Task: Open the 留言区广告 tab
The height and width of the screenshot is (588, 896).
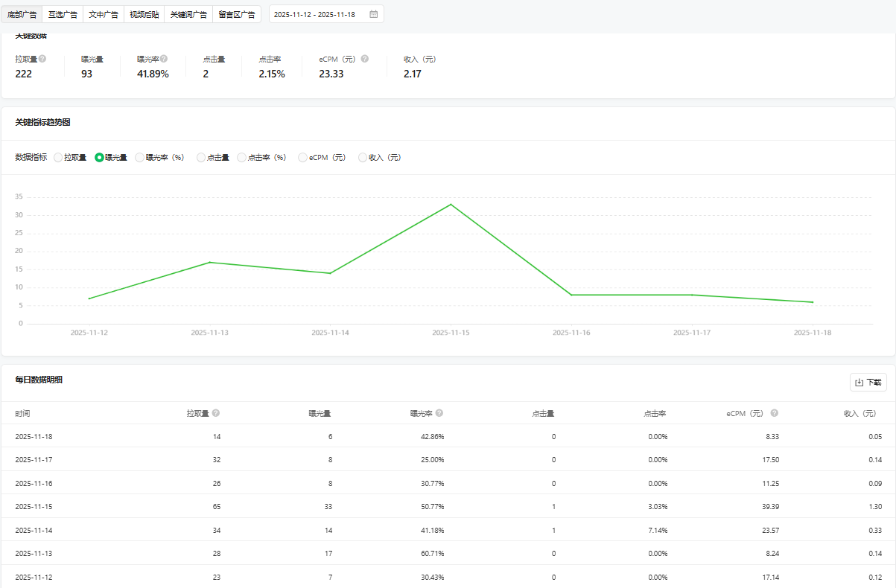Action: click(237, 14)
